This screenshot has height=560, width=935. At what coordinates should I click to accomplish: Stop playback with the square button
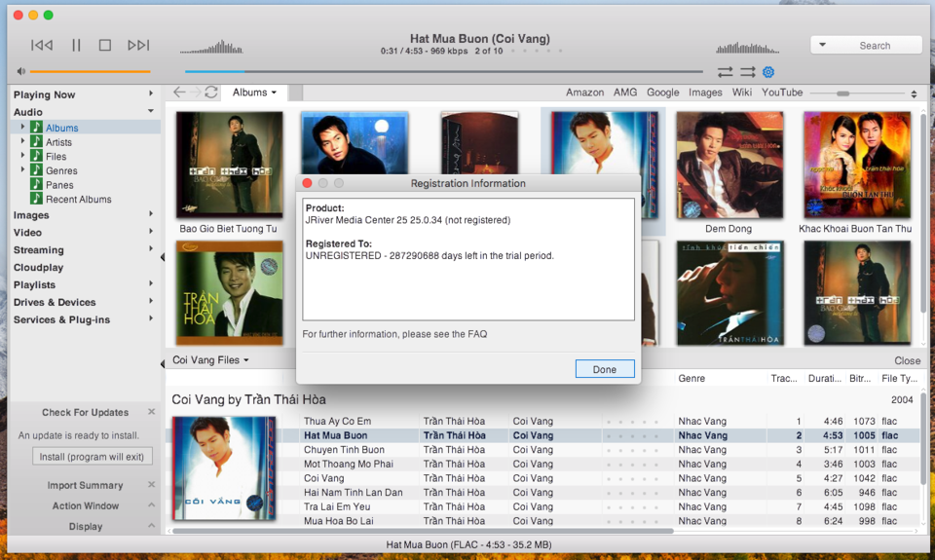(x=105, y=46)
